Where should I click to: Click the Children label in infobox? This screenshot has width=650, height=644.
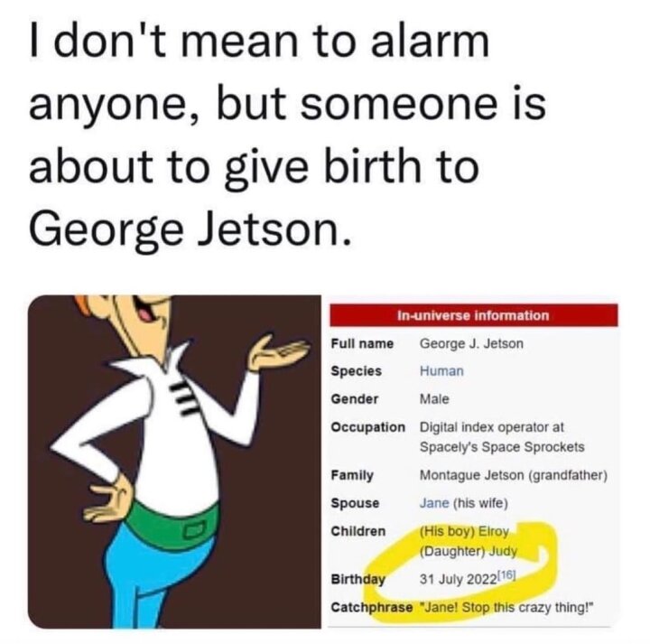(358, 531)
